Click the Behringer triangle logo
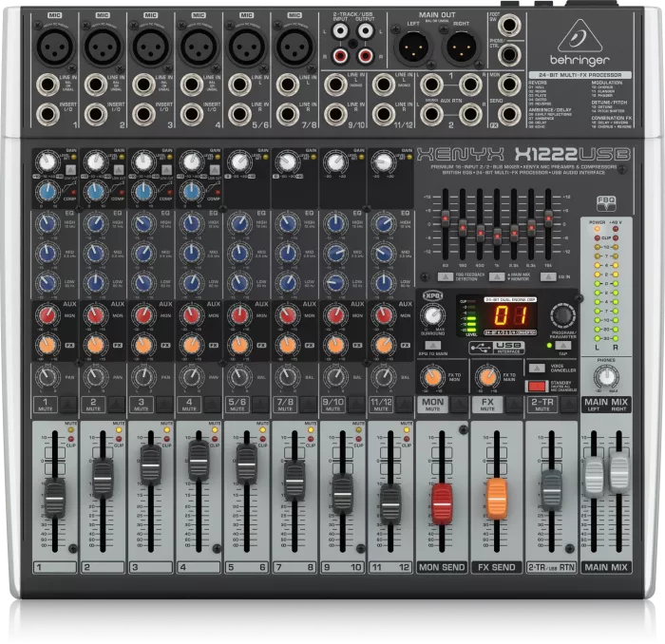The height and width of the screenshot is (644, 665). 579,35
